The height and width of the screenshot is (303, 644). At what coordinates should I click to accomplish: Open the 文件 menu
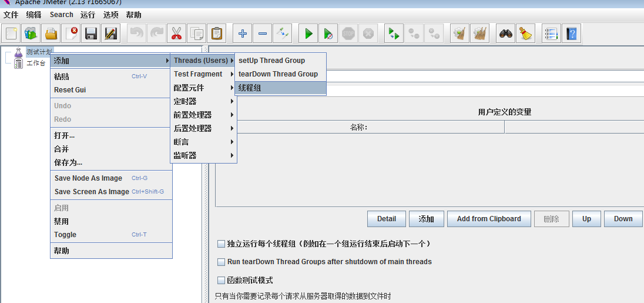point(11,15)
